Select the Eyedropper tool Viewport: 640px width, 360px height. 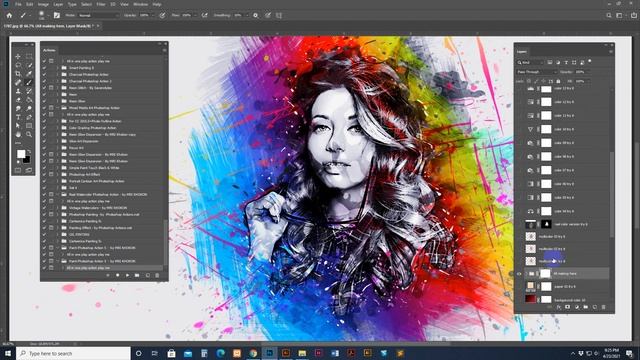point(29,74)
